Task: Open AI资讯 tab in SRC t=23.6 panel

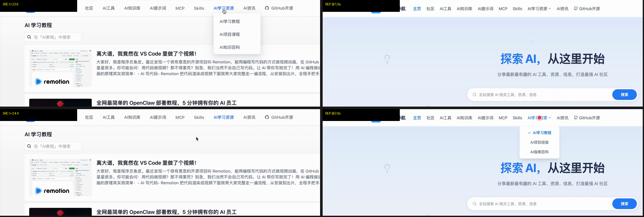Action: pos(249,8)
